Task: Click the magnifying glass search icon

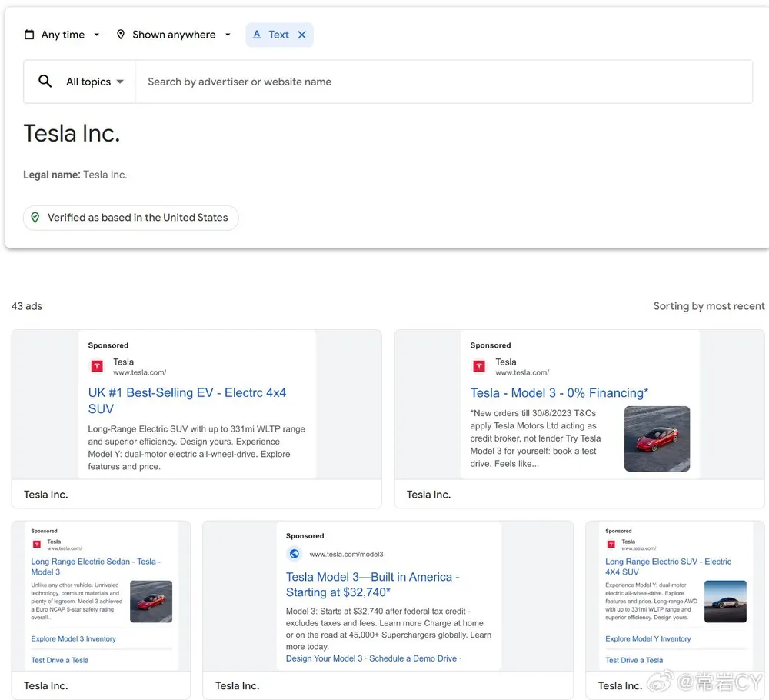Action: click(45, 81)
